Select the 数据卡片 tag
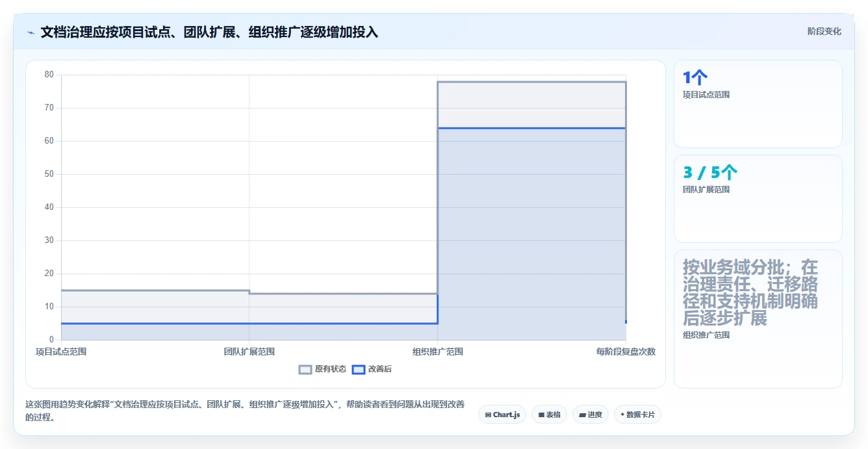 (x=637, y=415)
